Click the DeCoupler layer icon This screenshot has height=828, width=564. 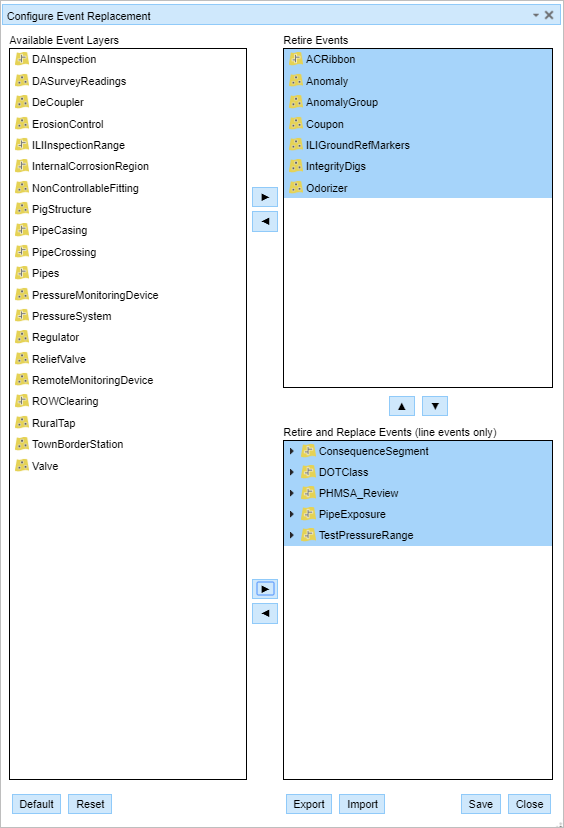tap(22, 101)
